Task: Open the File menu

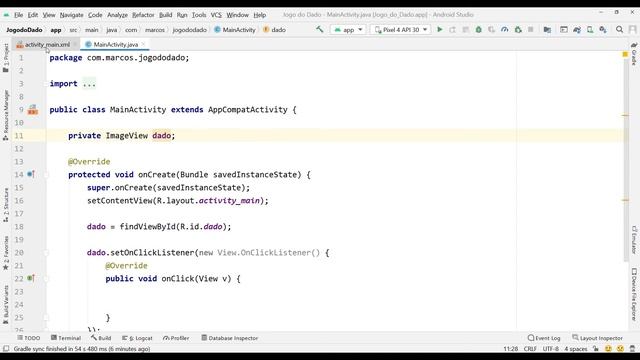Action: (x=18, y=15)
